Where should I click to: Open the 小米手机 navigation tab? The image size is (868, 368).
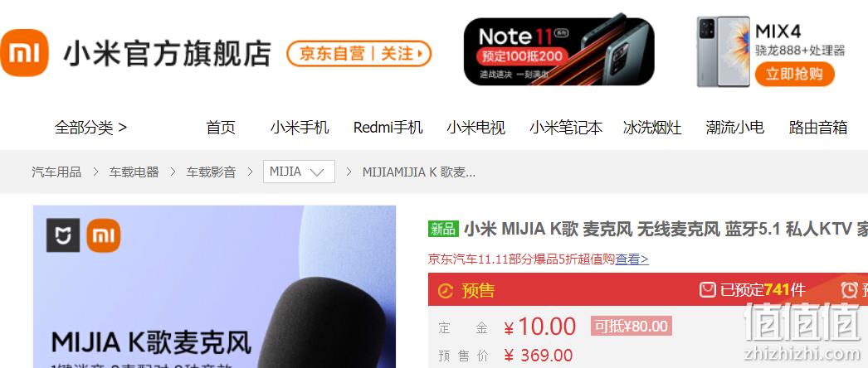pyautogui.click(x=300, y=128)
